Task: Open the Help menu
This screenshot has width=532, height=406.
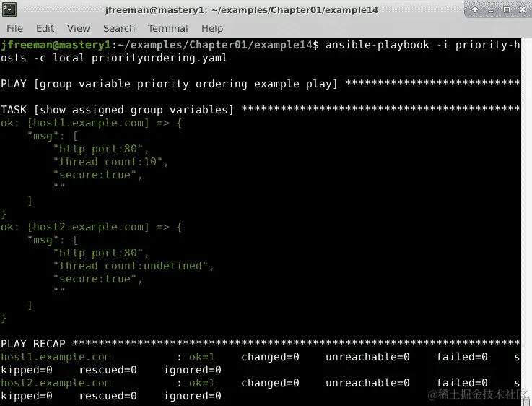Action: click(x=212, y=28)
